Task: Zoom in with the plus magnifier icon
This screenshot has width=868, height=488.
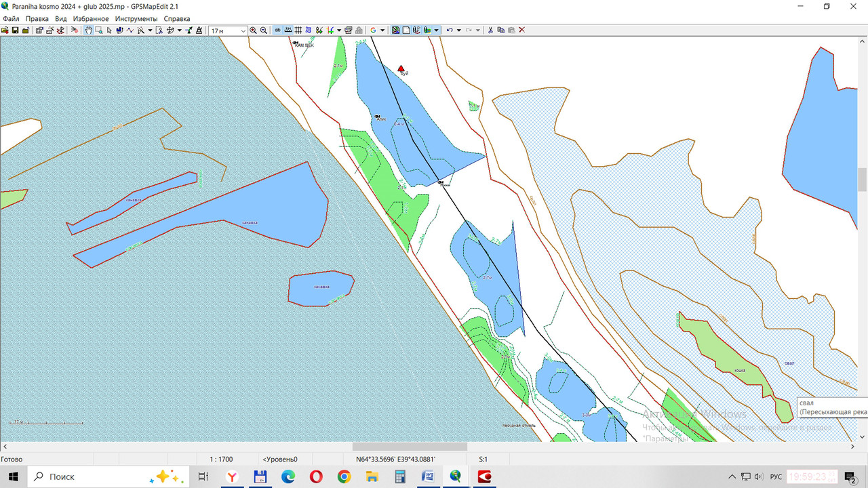Action: pos(253,30)
